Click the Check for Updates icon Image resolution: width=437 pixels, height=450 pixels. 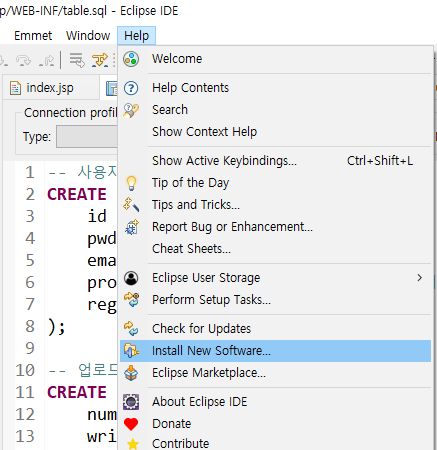pos(131,329)
